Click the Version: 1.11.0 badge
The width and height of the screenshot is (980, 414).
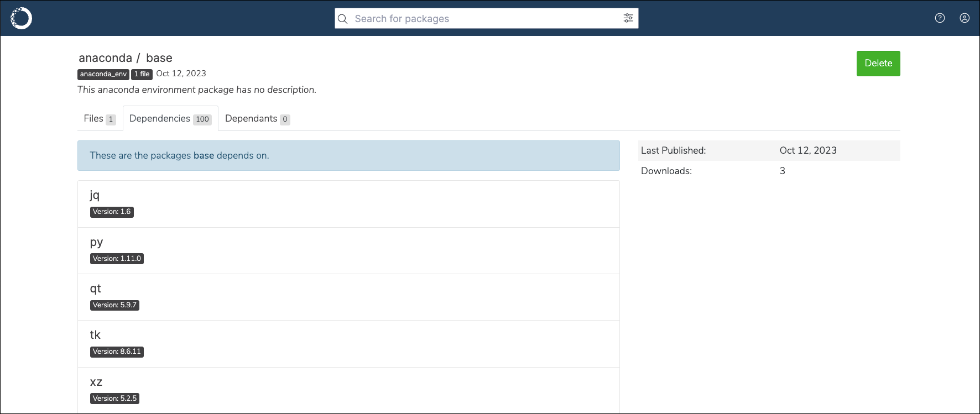point(117,259)
